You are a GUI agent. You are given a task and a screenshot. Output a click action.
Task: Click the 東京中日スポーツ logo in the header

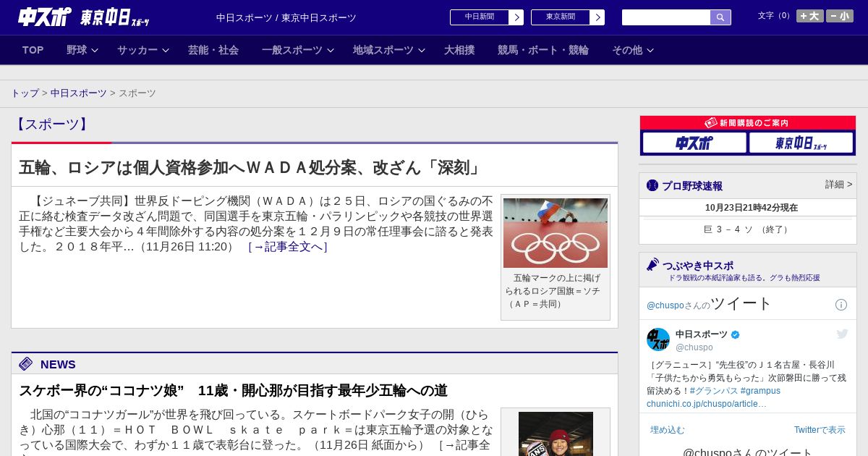coord(114,17)
